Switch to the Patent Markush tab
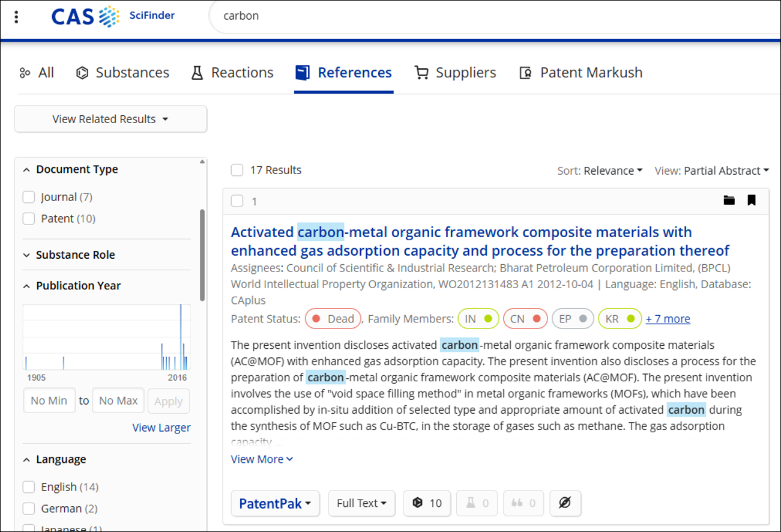Screen dimensions: 781x532 [580, 73]
